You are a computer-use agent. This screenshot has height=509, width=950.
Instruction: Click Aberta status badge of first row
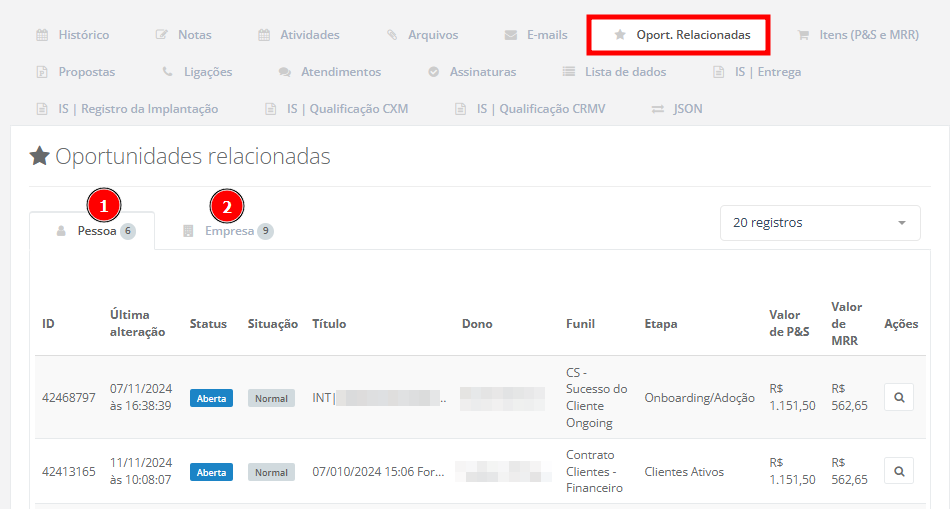tap(211, 398)
